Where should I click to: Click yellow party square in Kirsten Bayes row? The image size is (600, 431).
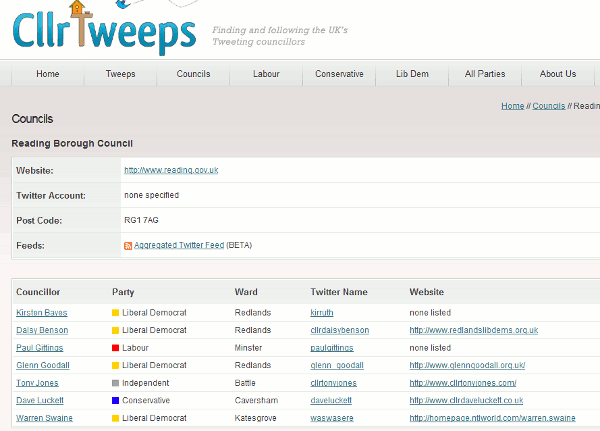point(115,313)
